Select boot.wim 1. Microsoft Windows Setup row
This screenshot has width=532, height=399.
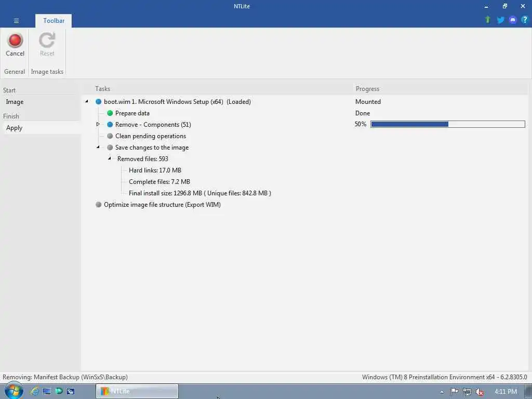177,102
